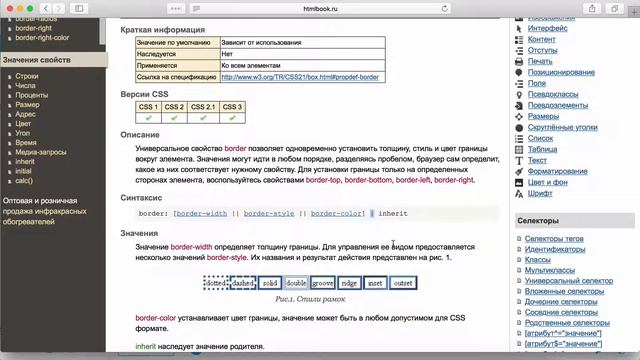Image resolution: width=640 pixels, height=360 pixels.
Task: Open Цвет under Значения свойств
Action: [23, 124]
